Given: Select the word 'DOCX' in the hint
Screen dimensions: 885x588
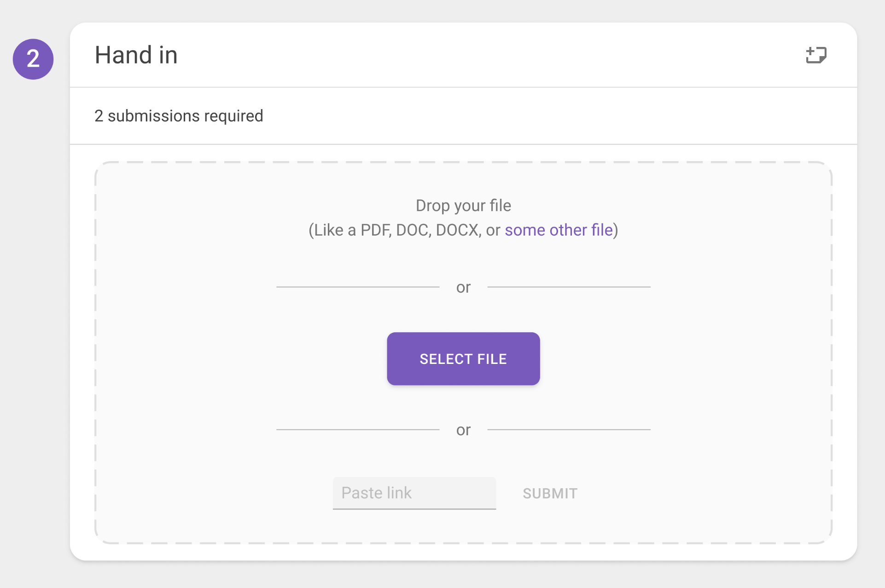Looking at the screenshot, I should click(458, 230).
